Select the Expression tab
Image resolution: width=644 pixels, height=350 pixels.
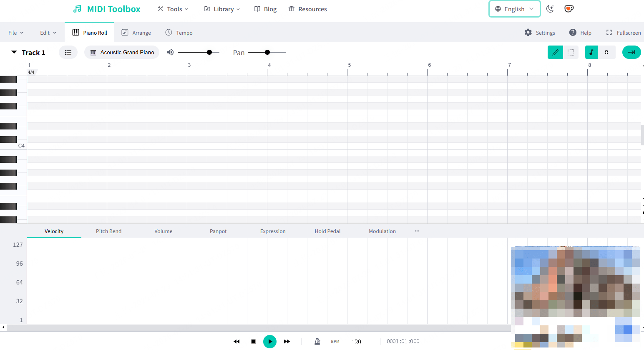[273, 231]
